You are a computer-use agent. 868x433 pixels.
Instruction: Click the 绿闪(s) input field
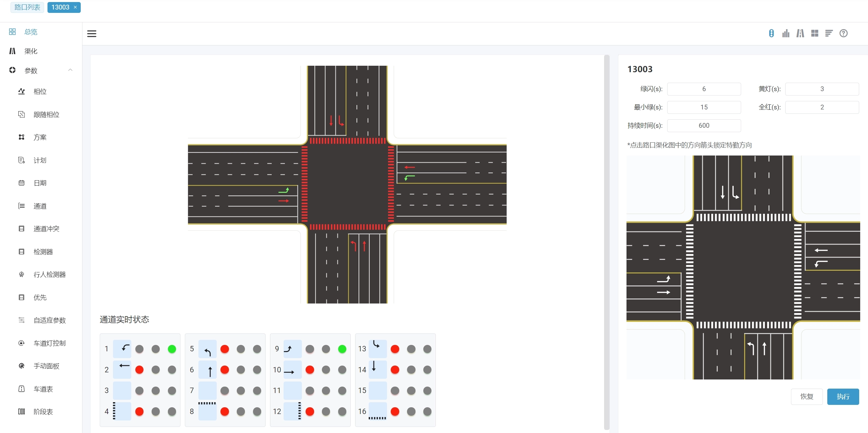click(703, 89)
